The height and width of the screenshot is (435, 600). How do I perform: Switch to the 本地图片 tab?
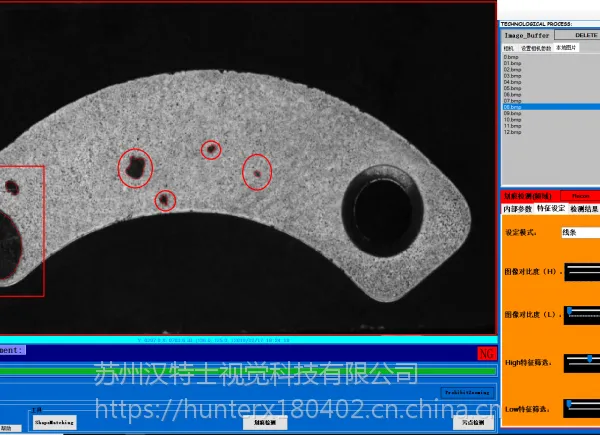[x=566, y=48]
